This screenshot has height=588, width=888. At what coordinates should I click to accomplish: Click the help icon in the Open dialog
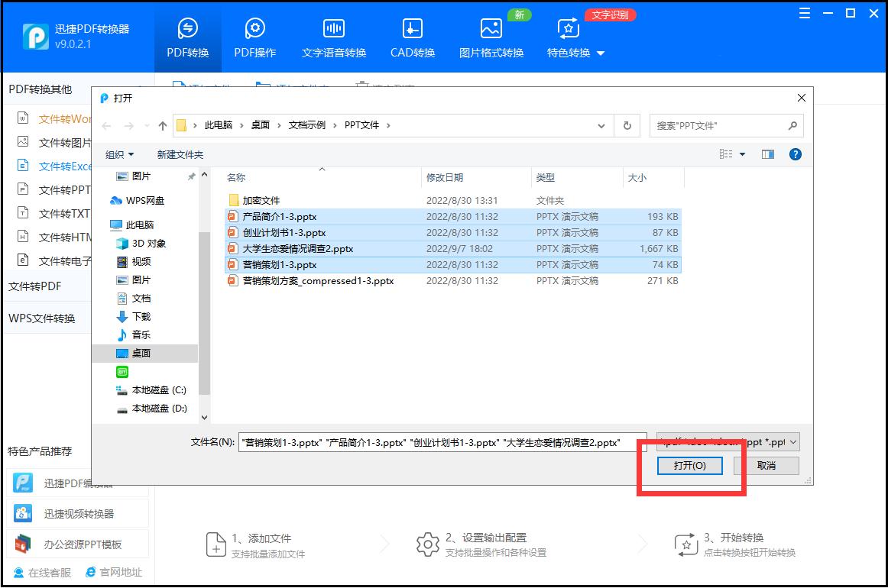click(795, 154)
